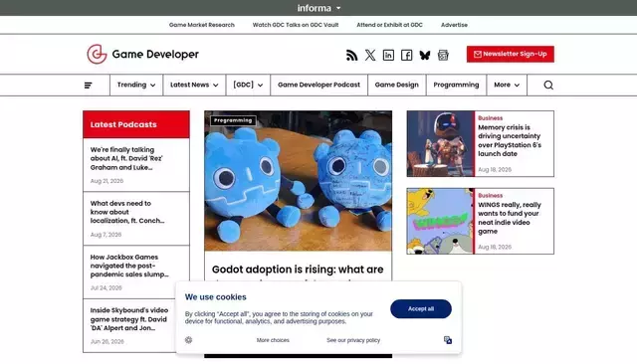Click the Newsletter Sign-Up button
Viewport: 637px width, 364px height.
(511, 54)
